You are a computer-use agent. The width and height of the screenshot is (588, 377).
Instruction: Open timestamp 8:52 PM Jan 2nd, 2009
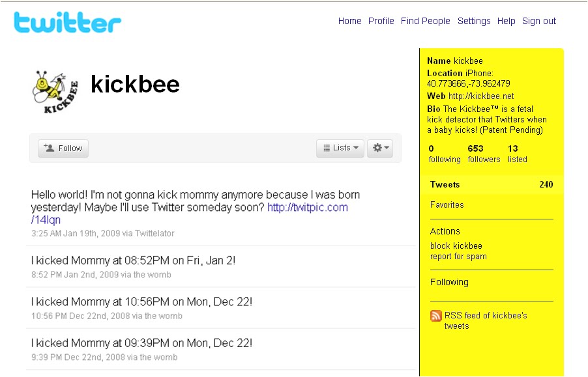click(75, 274)
